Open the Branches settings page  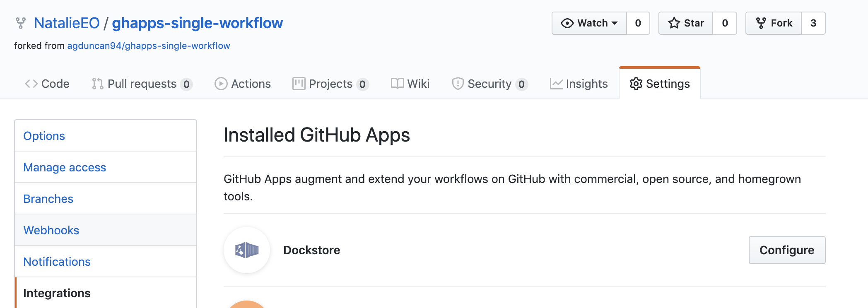click(106, 199)
